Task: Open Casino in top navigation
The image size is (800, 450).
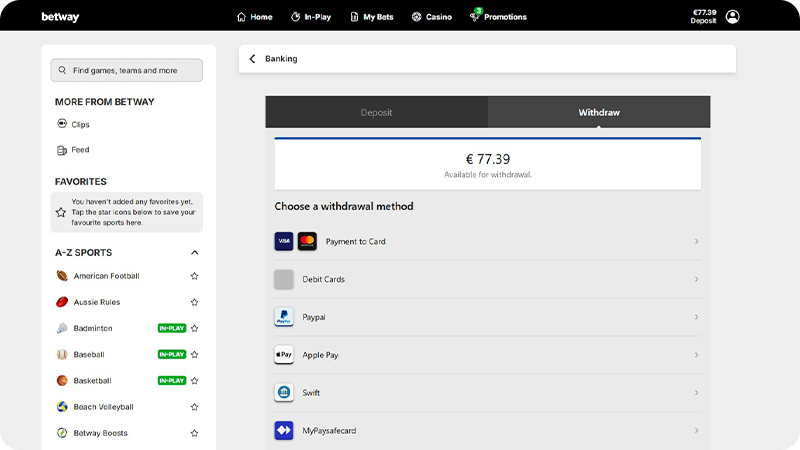Action: click(432, 17)
